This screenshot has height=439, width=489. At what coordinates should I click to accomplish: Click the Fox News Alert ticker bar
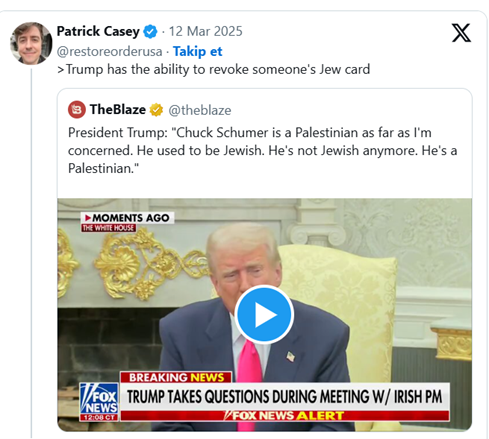285,416
